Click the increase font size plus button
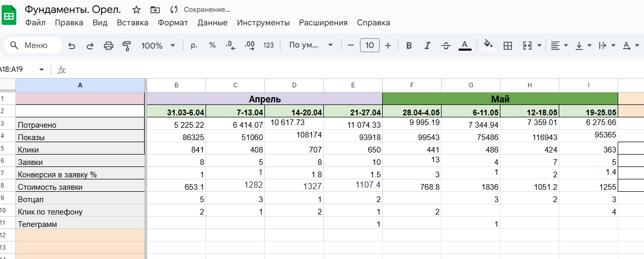Image resolution: width=644 pixels, height=259 pixels. (x=388, y=45)
